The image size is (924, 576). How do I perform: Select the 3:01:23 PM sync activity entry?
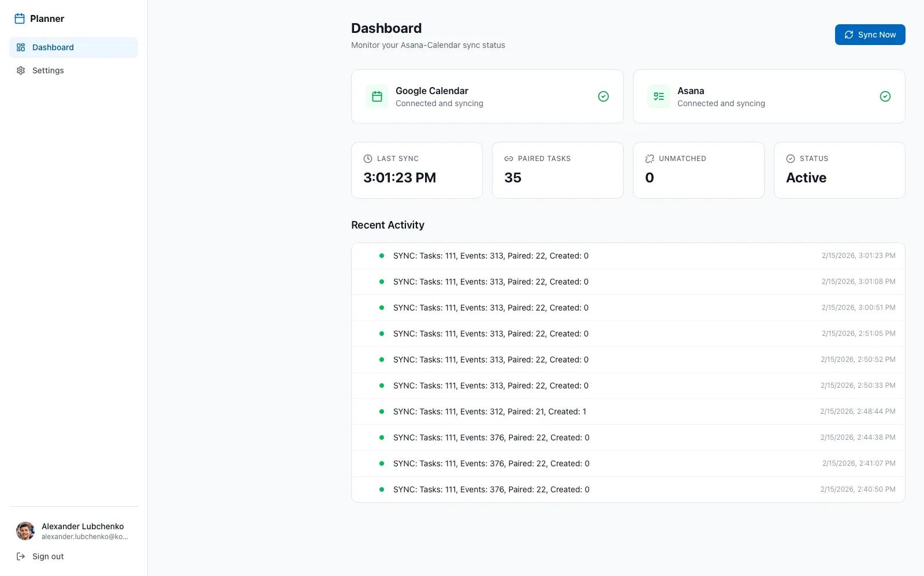(628, 256)
